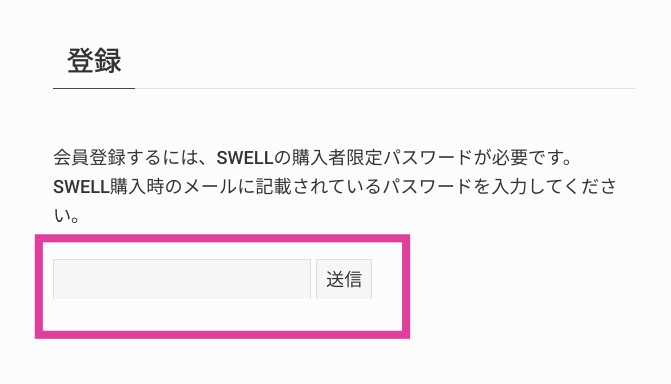Screen dimensions: 671x384
Task: Click the purchaser password input field
Action: [x=182, y=279]
